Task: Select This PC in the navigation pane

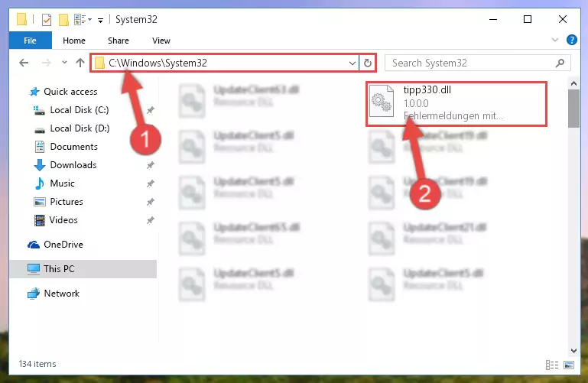Action: coord(83,268)
